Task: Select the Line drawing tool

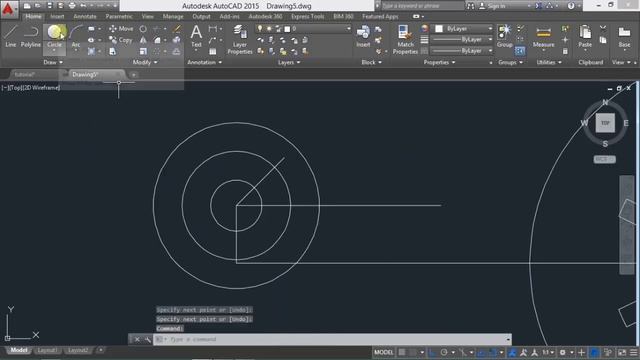Action: (11, 36)
